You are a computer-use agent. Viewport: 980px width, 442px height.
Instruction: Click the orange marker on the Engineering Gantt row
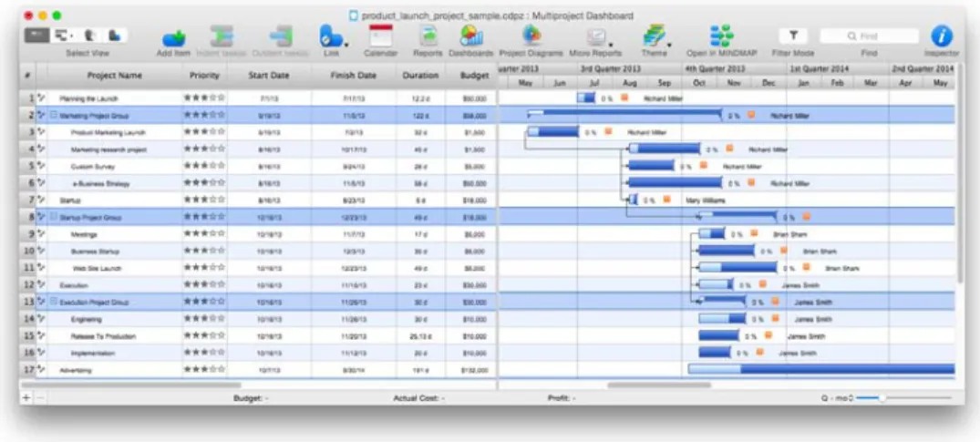775,318
